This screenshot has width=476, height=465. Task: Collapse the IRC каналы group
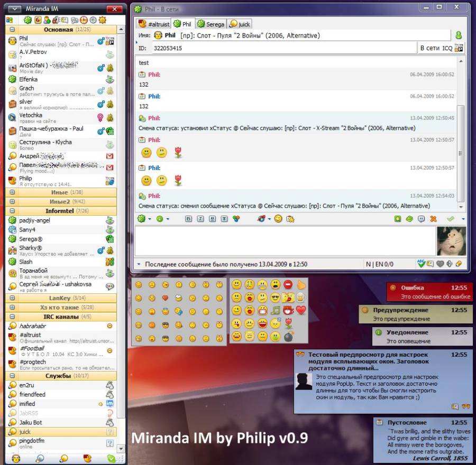coord(12,317)
